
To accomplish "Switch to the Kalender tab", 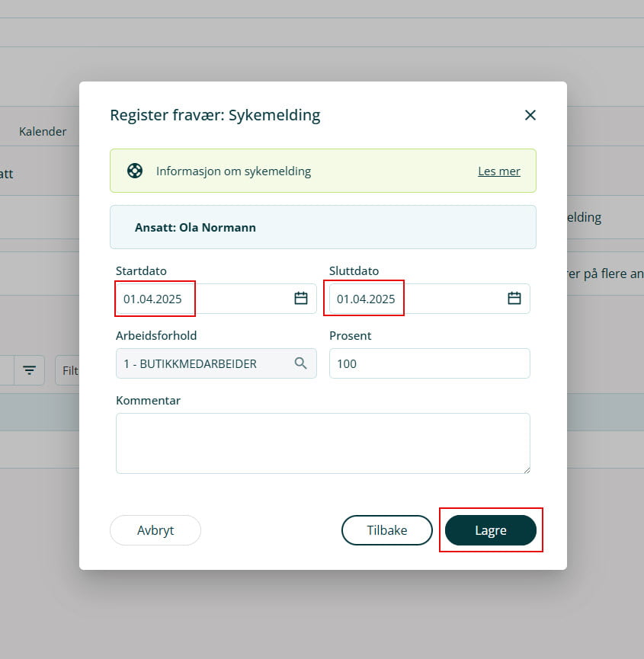I will point(43,131).
